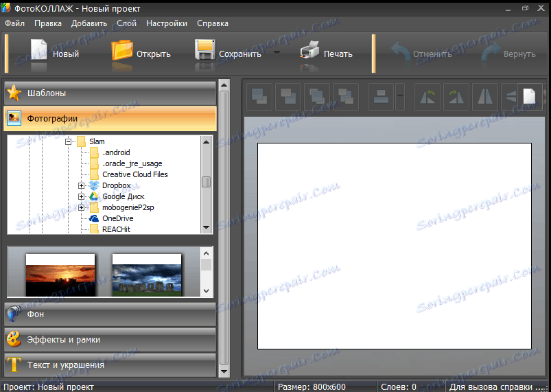The width and height of the screenshot is (551, 392).
Task: Open the Справка menu
Action: (213, 23)
